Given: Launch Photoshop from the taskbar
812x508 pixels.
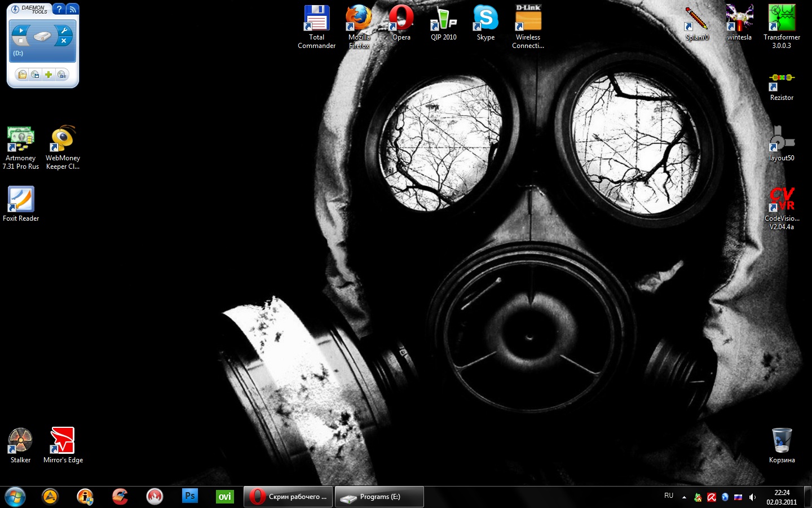Looking at the screenshot, I should pos(190,497).
